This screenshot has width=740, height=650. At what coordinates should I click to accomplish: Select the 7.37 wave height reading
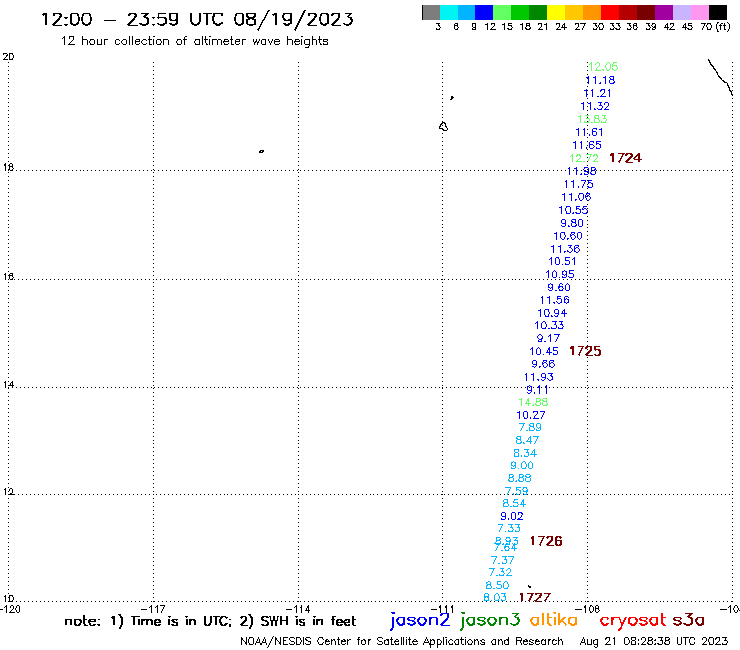(x=503, y=560)
